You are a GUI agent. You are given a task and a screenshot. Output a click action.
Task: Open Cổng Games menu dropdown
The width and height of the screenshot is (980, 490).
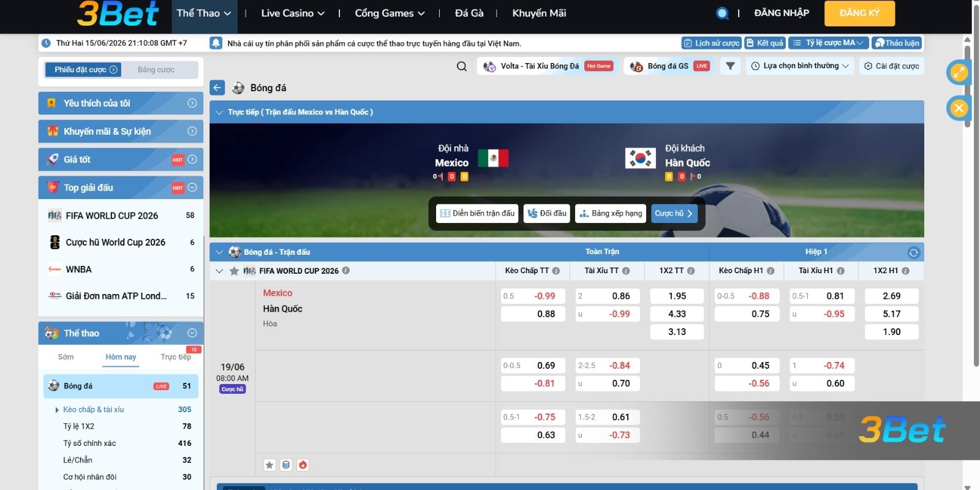(x=390, y=13)
